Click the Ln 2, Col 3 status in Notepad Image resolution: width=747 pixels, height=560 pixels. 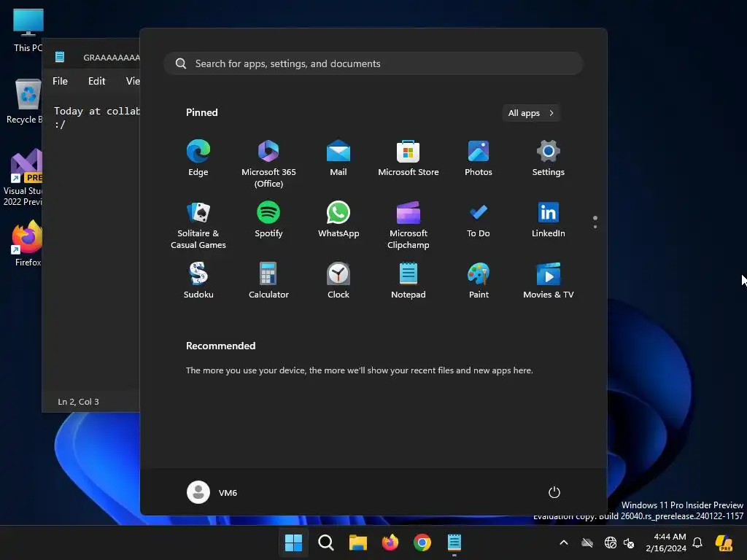pos(78,402)
